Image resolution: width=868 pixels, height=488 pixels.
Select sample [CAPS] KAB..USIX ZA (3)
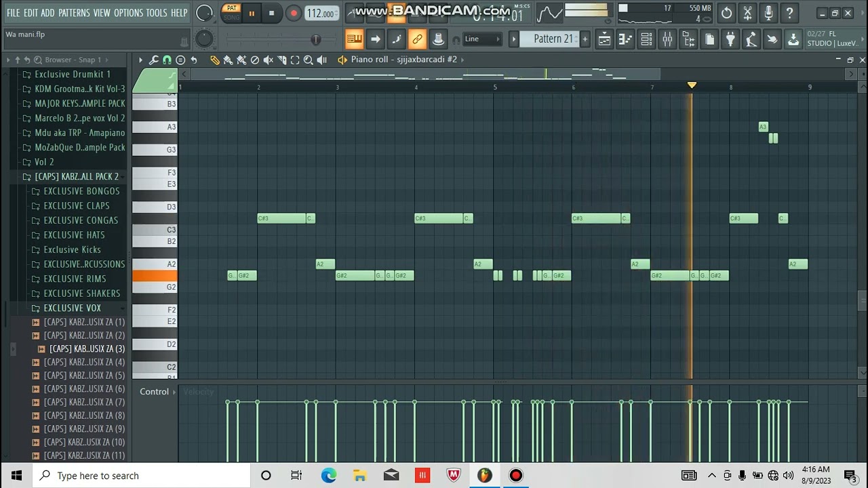pyautogui.click(x=87, y=348)
